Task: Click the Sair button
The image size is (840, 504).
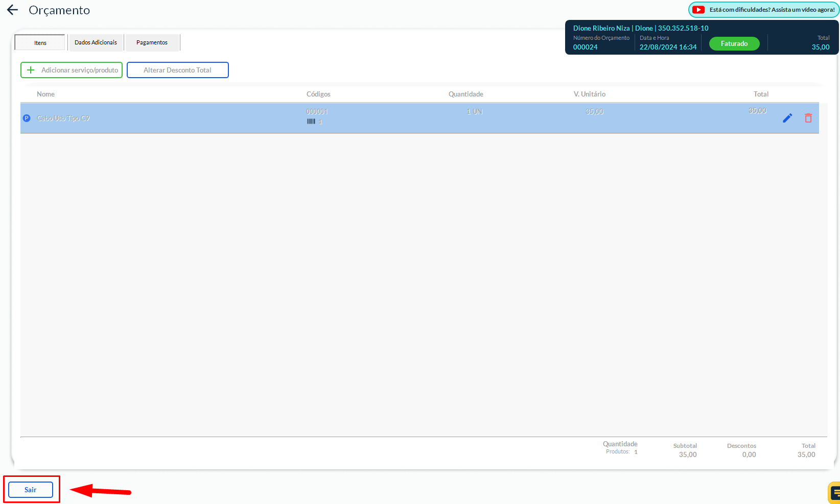Action: [31, 490]
